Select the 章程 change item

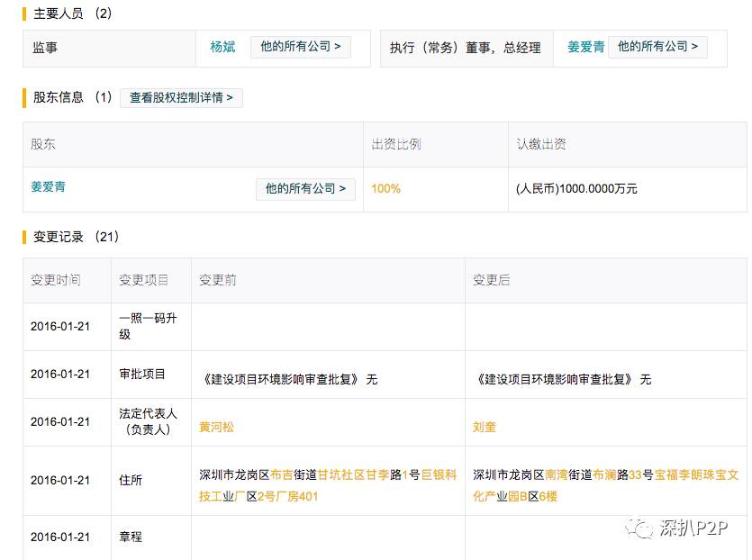(x=131, y=537)
